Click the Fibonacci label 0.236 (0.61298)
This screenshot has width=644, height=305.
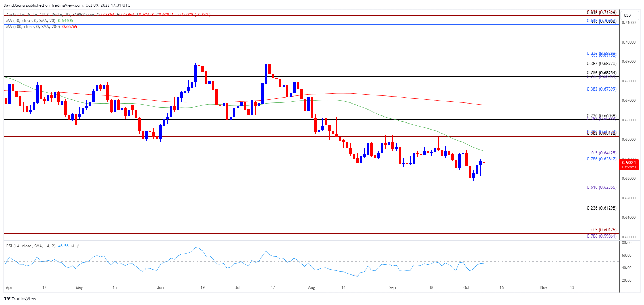(602, 208)
